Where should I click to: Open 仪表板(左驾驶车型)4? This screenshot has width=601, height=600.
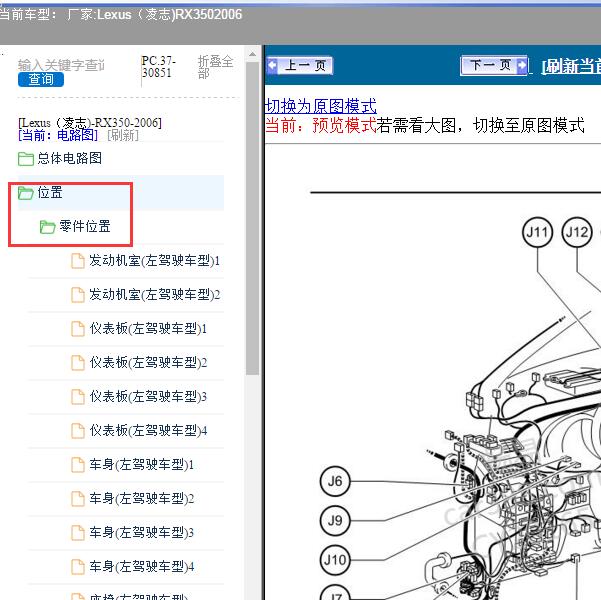(148, 431)
